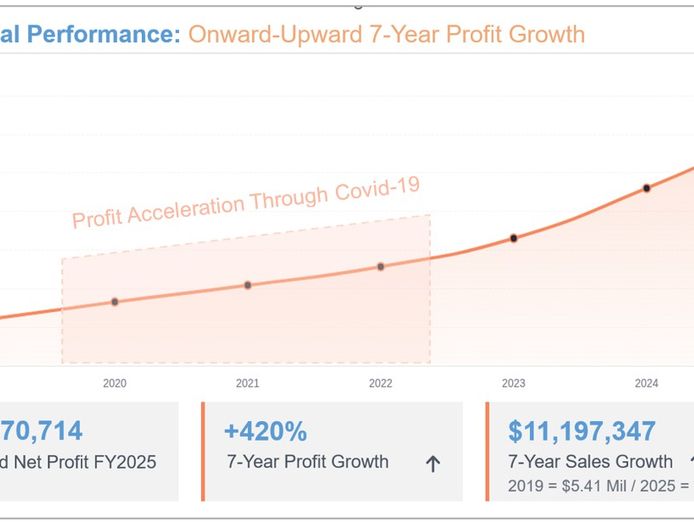Click the 2023 data point marker
The height and width of the screenshot is (522, 694).
(x=514, y=238)
